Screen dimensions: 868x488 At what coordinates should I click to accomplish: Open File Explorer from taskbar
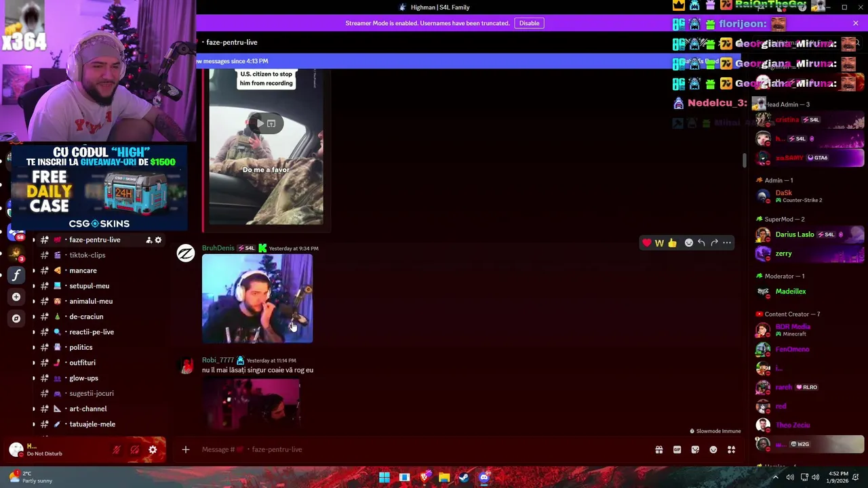click(444, 478)
